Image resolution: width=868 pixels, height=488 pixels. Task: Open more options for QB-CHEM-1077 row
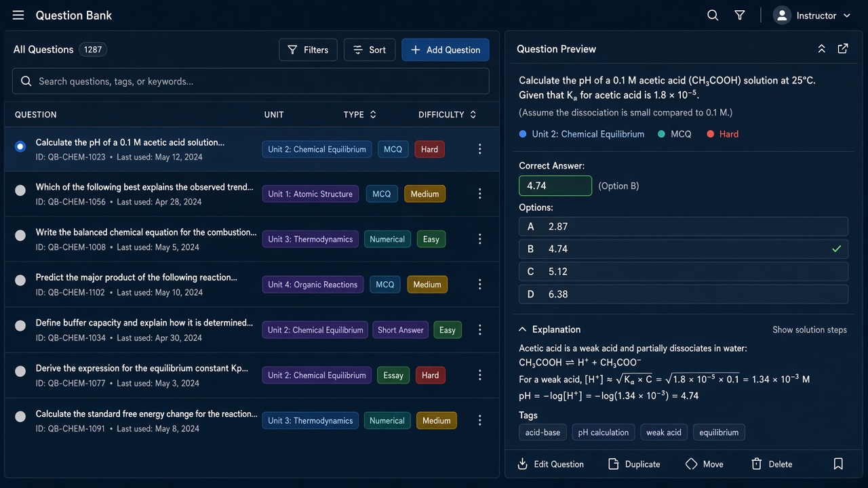click(479, 375)
